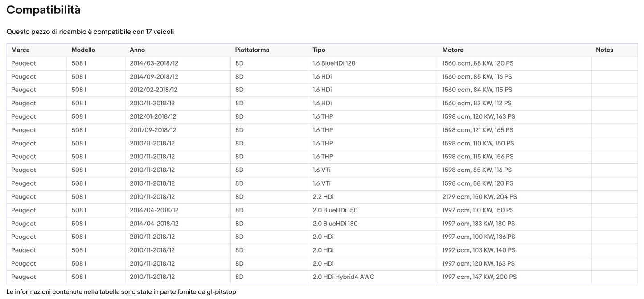644x299 pixels.
Task: Click the compatible with 17 veicoli text
Action: (90, 32)
